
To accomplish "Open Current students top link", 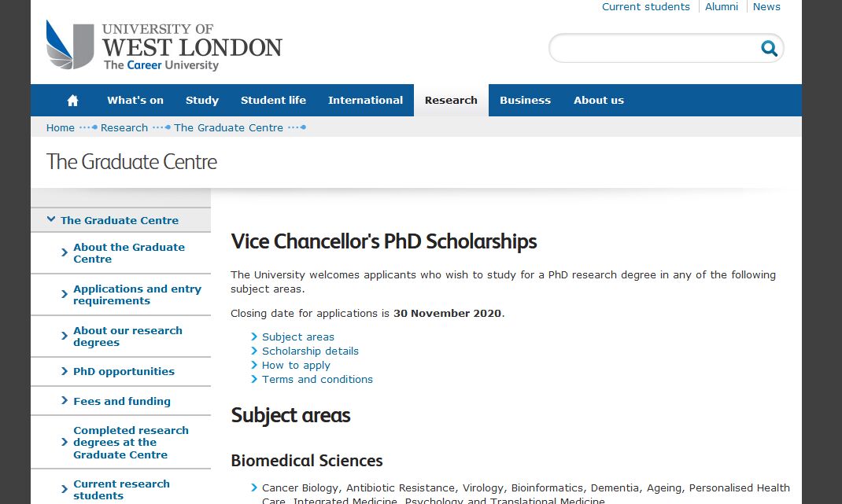I will point(645,6).
